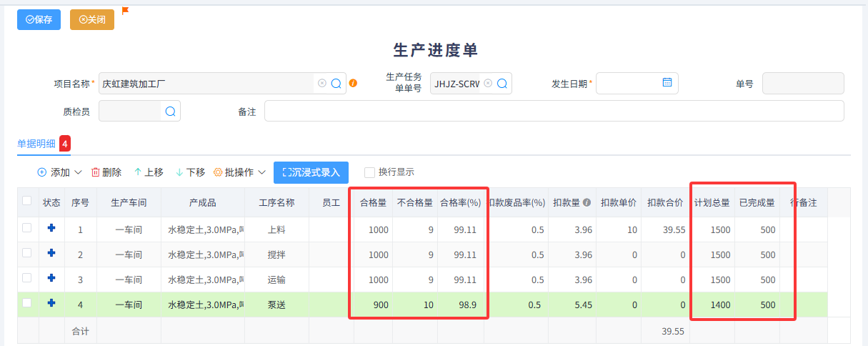Click the blue plus icon in row 1
The image size is (868, 346).
pyautogui.click(x=51, y=229)
